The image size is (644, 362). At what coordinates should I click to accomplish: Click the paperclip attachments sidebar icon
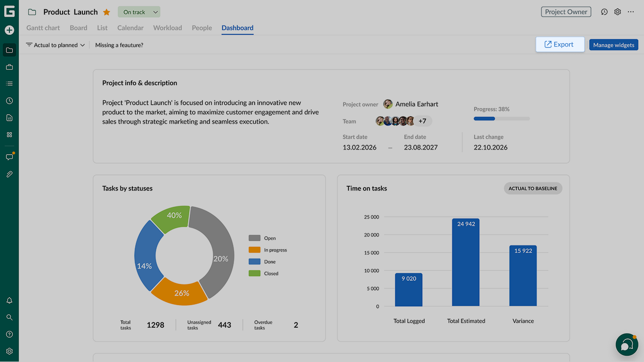[x=9, y=174]
